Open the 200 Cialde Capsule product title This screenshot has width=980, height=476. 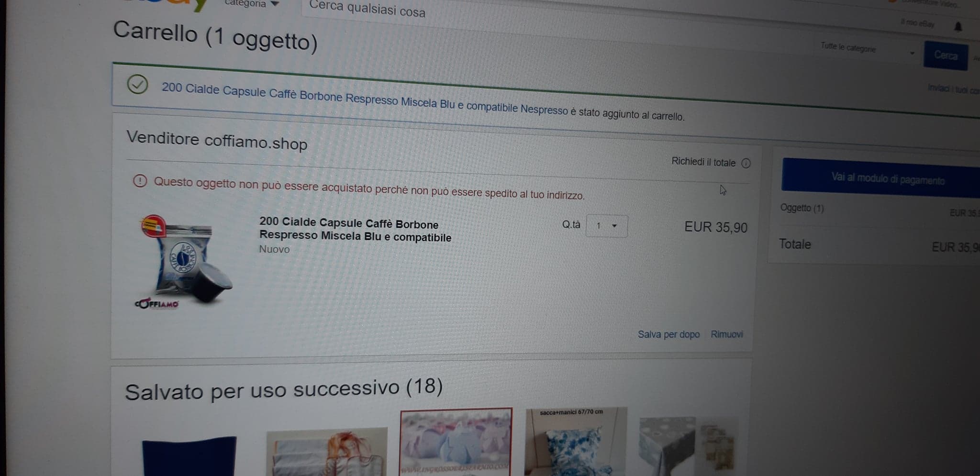pos(355,230)
